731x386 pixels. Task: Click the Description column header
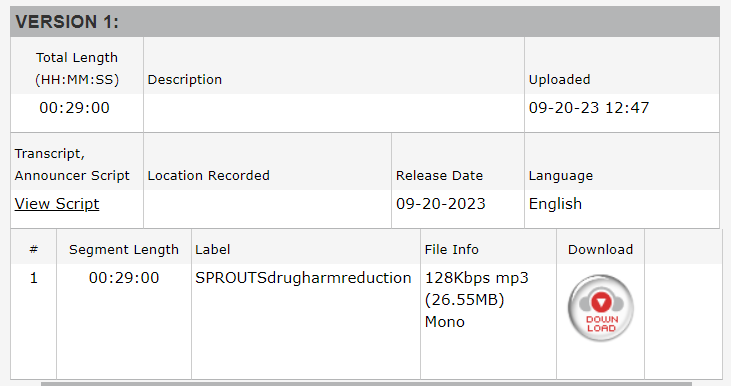click(x=185, y=80)
